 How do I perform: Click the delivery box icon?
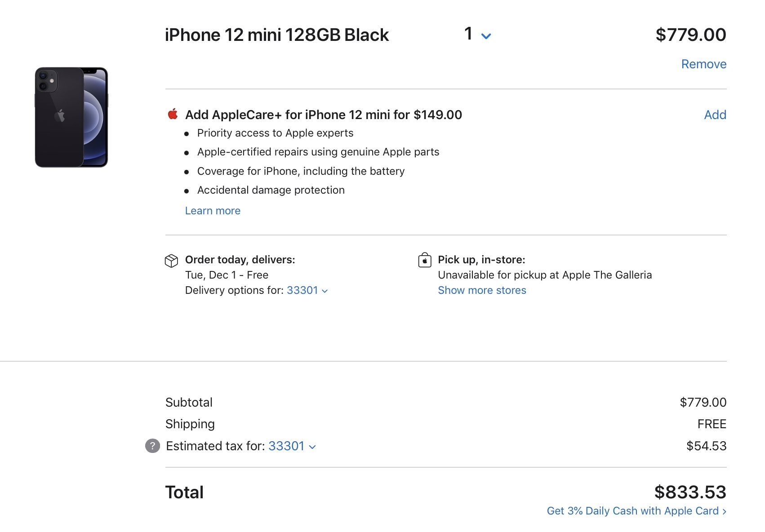tap(171, 261)
